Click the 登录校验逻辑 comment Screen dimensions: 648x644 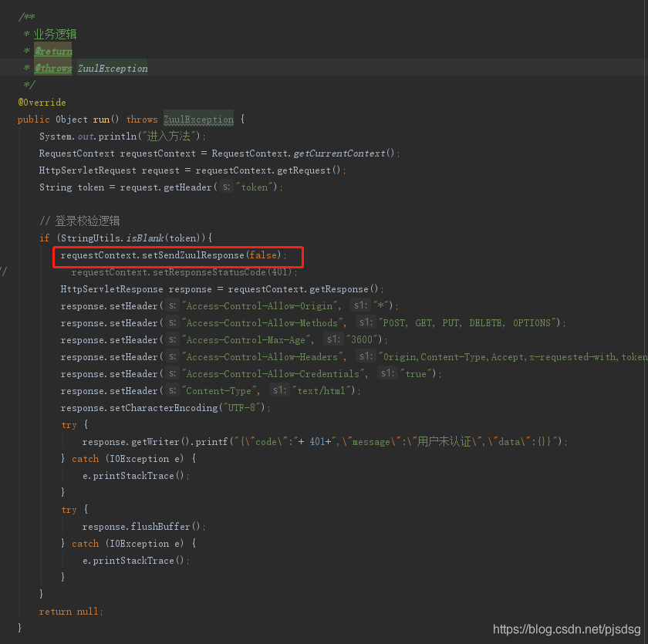(x=79, y=221)
